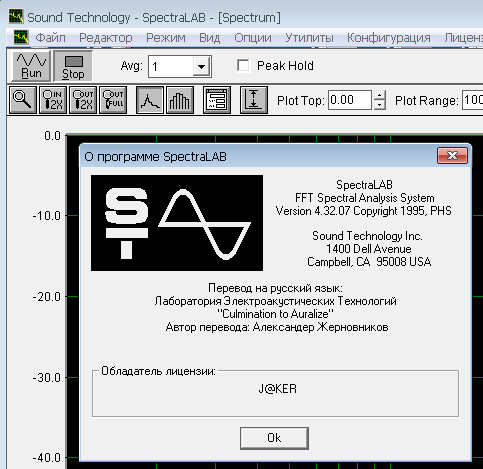The width and height of the screenshot is (483, 469).
Task: Click the Sound Technology Inc. text
Action: pos(367,236)
